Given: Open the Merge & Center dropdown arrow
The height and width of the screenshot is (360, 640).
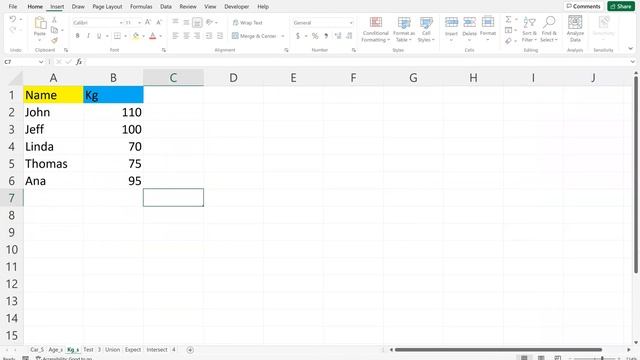Looking at the screenshot, I should (x=283, y=36).
